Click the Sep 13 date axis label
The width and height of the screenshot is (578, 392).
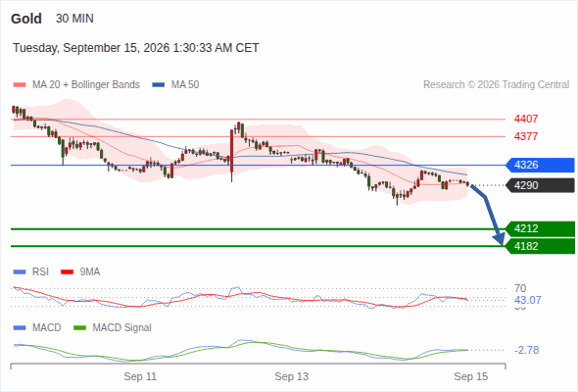pos(292,376)
